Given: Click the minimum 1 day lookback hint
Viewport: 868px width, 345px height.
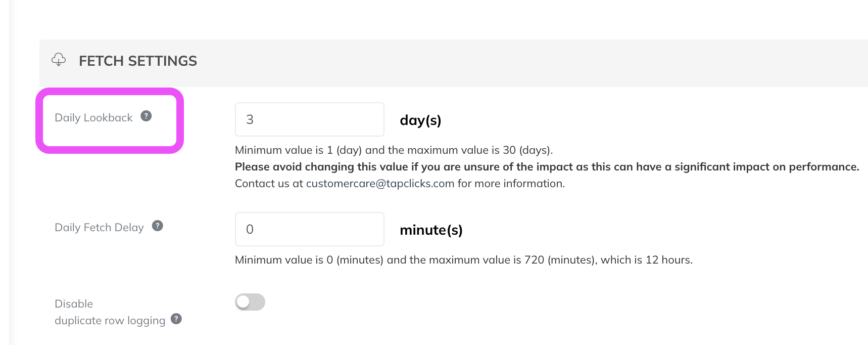Looking at the screenshot, I should pyautogui.click(x=394, y=150).
